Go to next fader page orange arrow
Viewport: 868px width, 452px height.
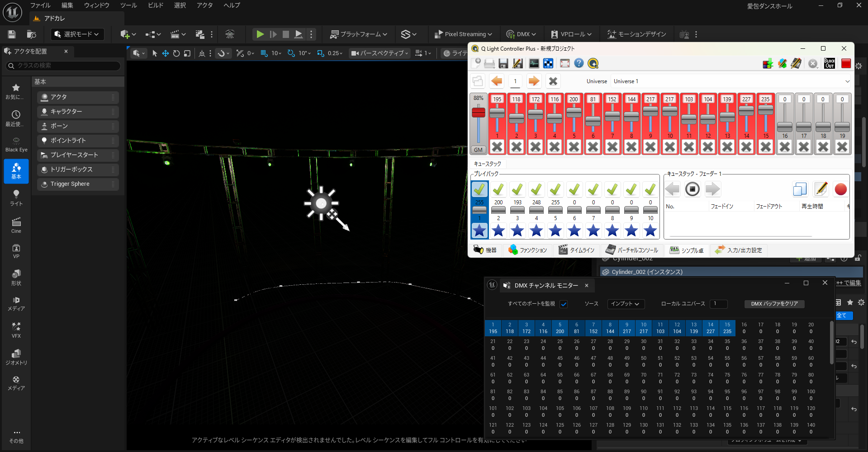coord(534,81)
